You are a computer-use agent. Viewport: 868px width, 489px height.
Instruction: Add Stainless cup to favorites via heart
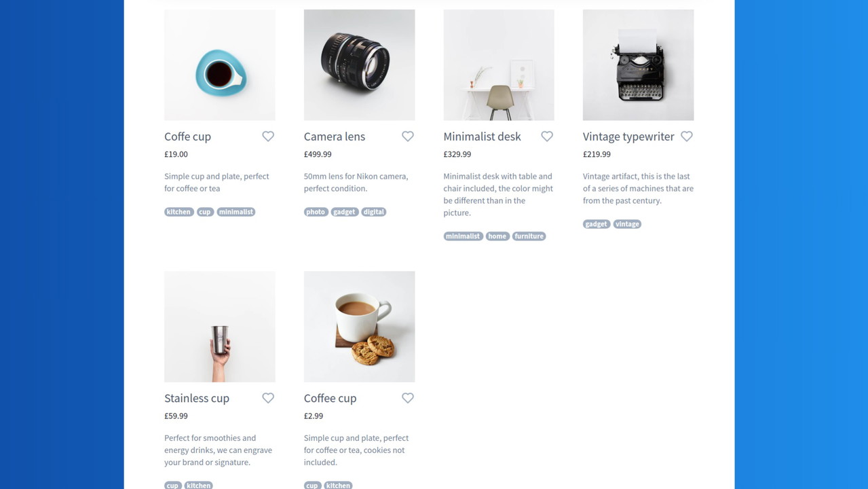[268, 398]
